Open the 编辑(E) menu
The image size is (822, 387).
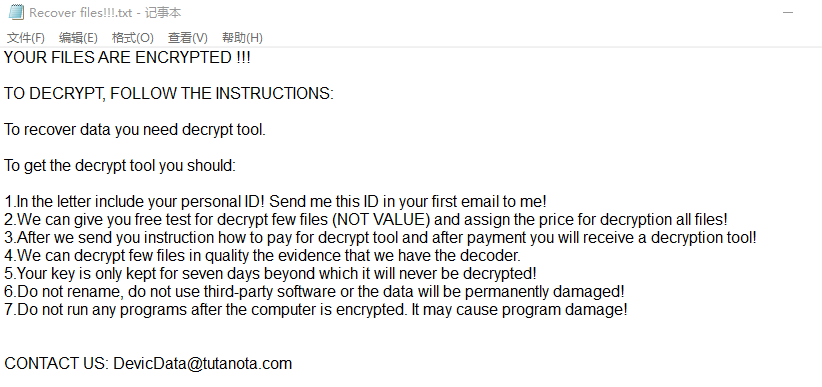pos(78,38)
